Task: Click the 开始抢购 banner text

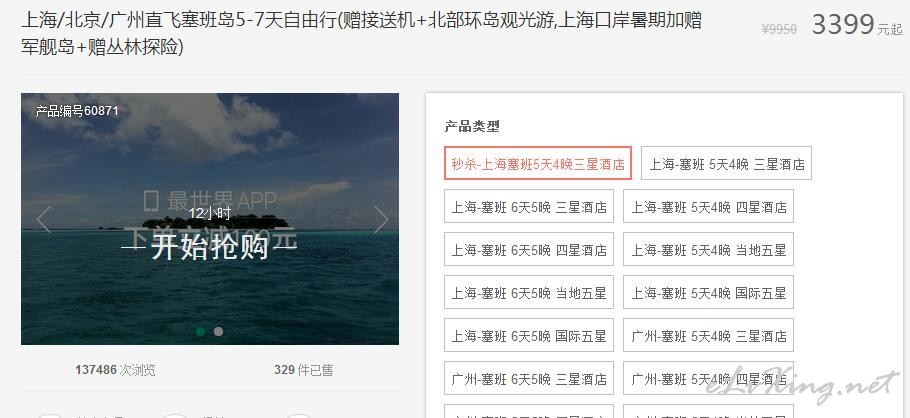Action: tap(210, 248)
